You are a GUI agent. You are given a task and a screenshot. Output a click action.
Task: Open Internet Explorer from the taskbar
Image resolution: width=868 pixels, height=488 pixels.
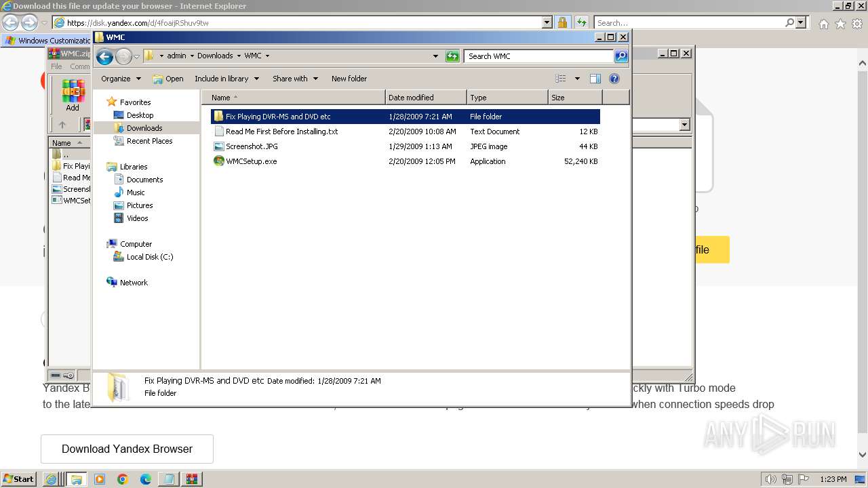(x=51, y=479)
